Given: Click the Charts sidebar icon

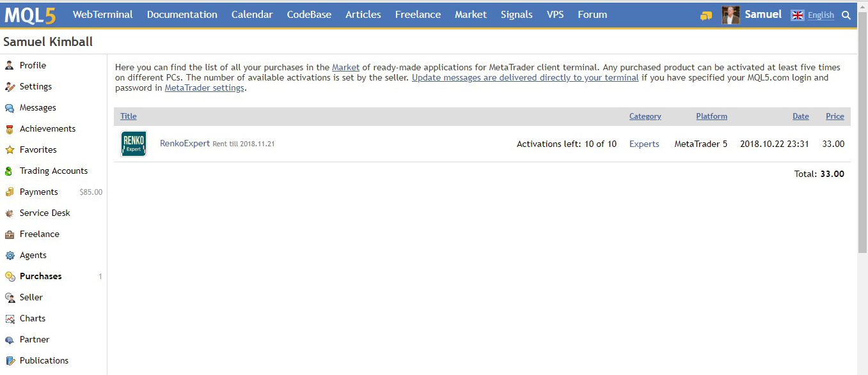Looking at the screenshot, I should 10,318.
